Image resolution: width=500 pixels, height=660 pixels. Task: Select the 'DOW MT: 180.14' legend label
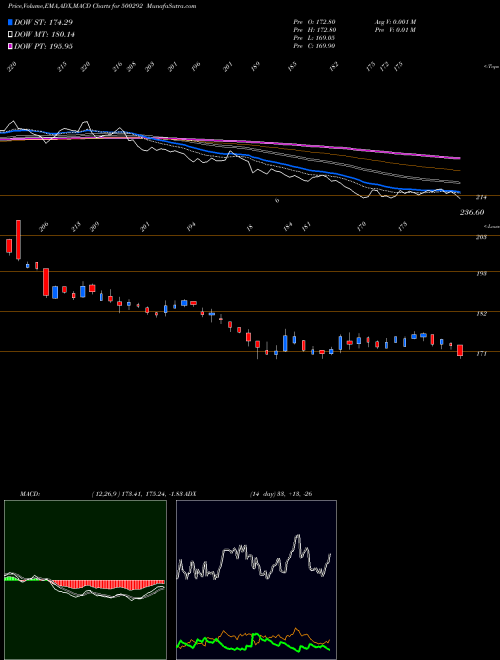click(x=45, y=34)
